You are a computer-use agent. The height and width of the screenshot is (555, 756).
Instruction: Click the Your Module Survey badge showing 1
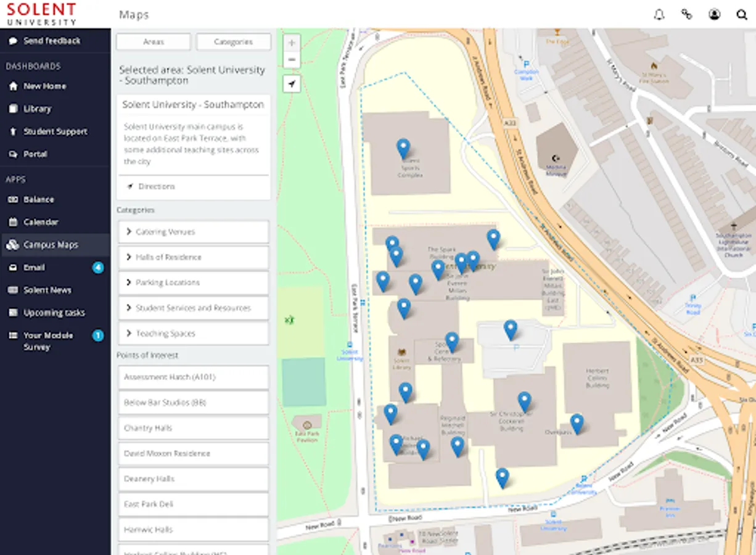pyautogui.click(x=97, y=335)
